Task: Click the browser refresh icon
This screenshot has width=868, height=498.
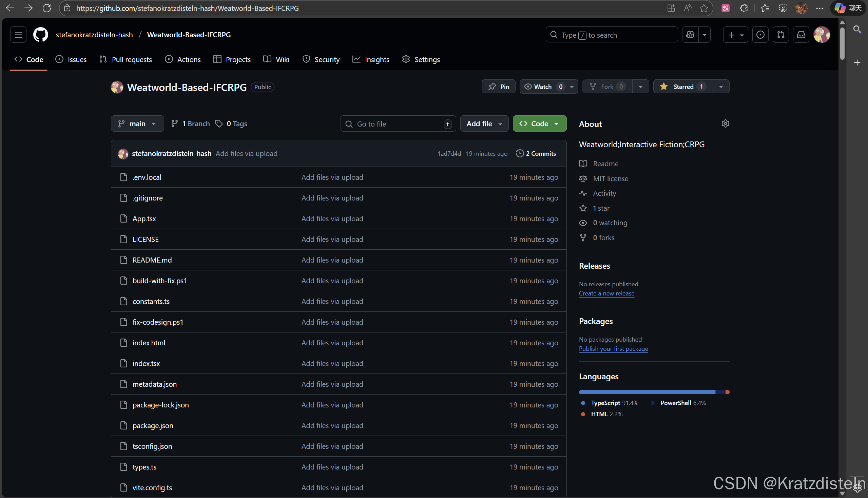Action: click(x=46, y=8)
